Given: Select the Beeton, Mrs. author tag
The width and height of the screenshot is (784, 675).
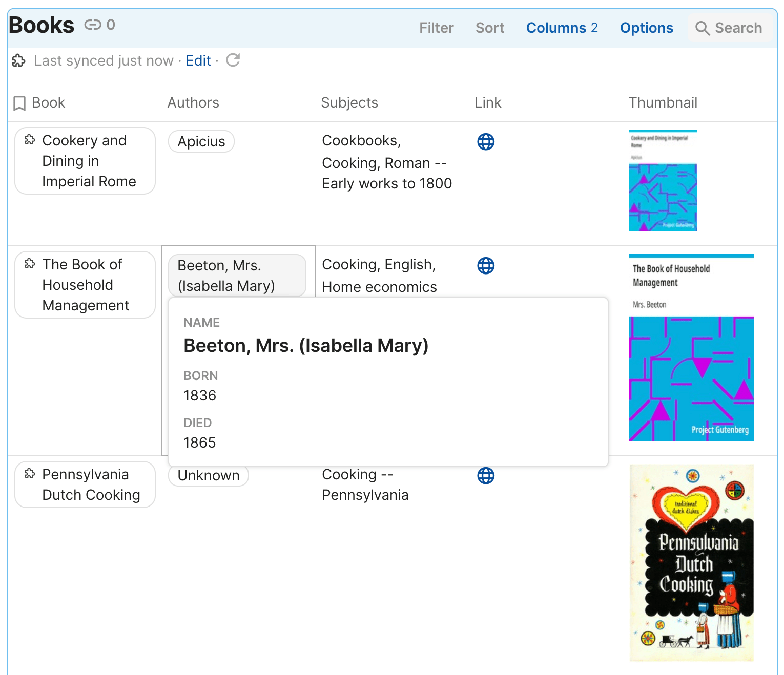Looking at the screenshot, I should tap(237, 276).
